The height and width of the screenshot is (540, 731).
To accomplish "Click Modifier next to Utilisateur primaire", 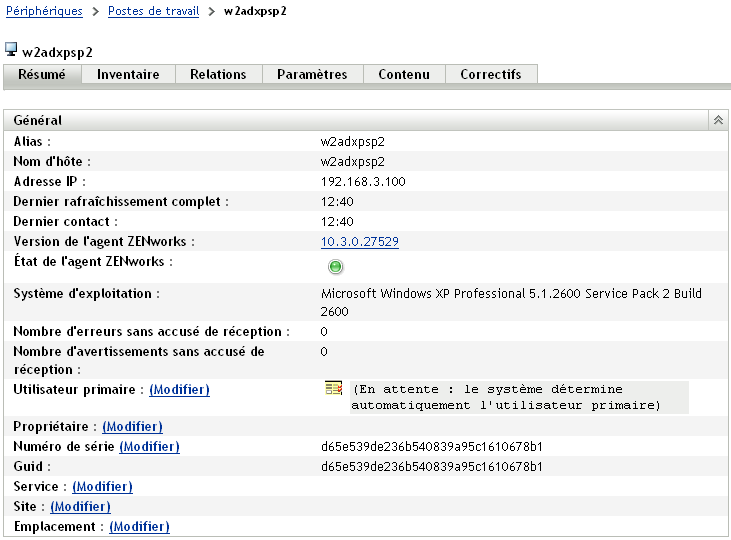I will (x=179, y=389).
